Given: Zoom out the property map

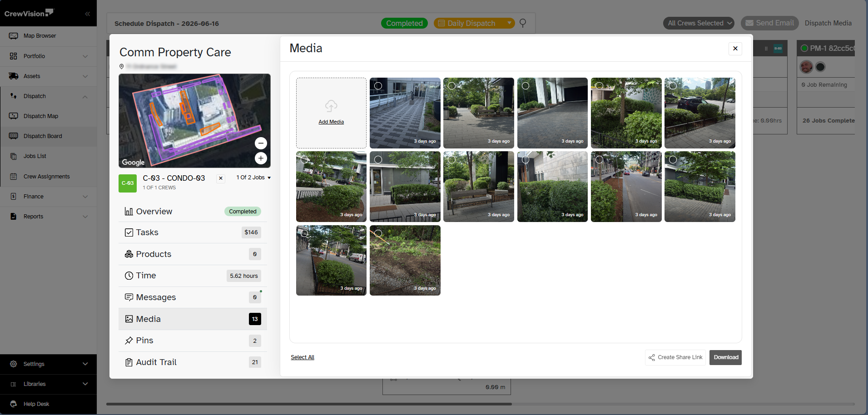Looking at the screenshot, I should tap(261, 143).
